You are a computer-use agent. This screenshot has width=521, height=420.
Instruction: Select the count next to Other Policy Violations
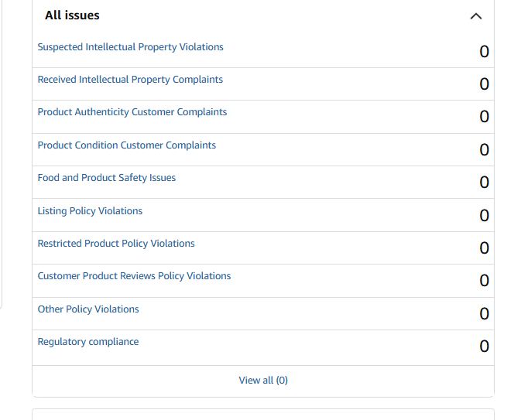[x=485, y=314]
